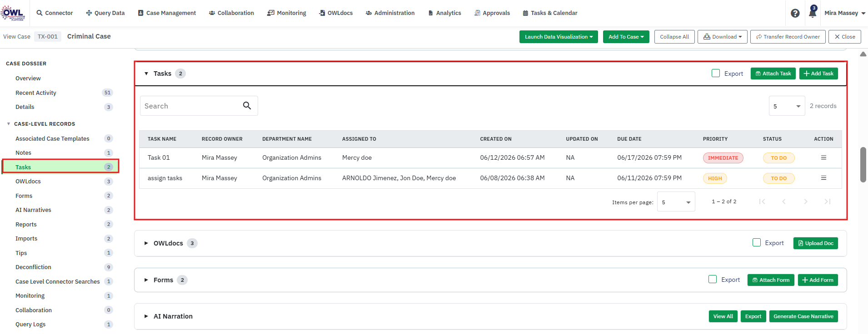
Task: Expand the Forms section
Action: tap(146, 280)
